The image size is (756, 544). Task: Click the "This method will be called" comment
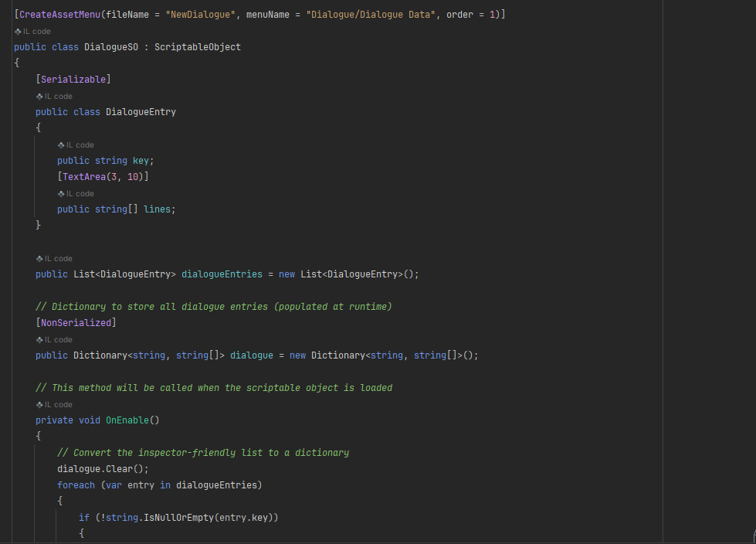[214, 388]
